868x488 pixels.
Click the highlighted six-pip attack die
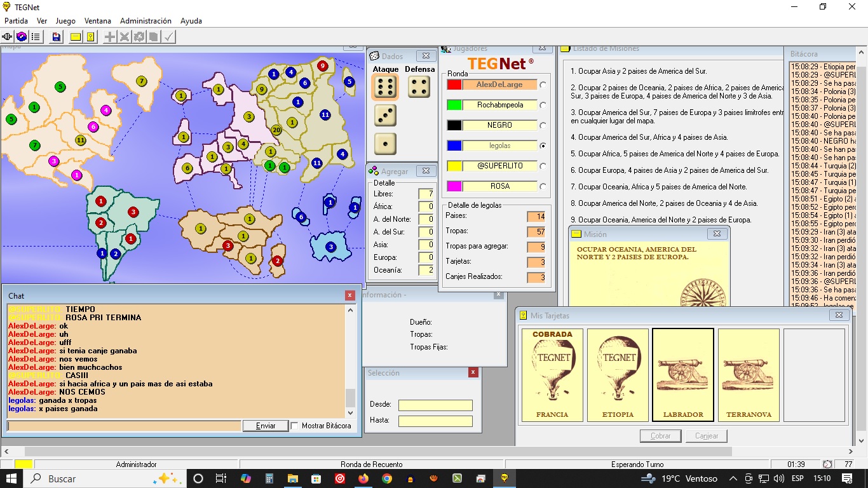click(385, 88)
